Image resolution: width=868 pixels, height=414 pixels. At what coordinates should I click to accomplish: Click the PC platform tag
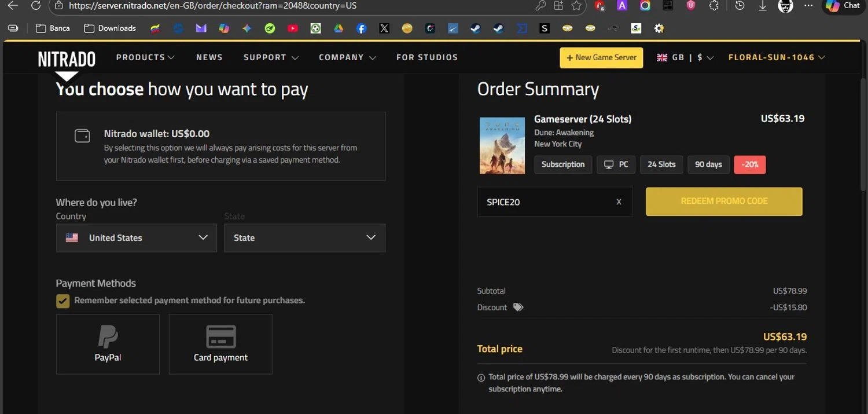click(x=616, y=164)
